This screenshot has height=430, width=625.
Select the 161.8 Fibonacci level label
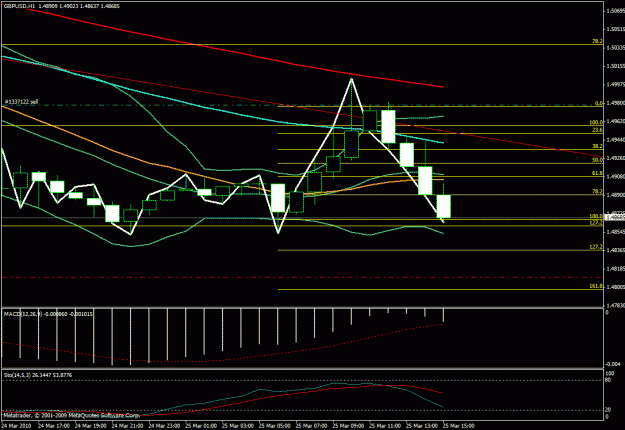pos(596,287)
